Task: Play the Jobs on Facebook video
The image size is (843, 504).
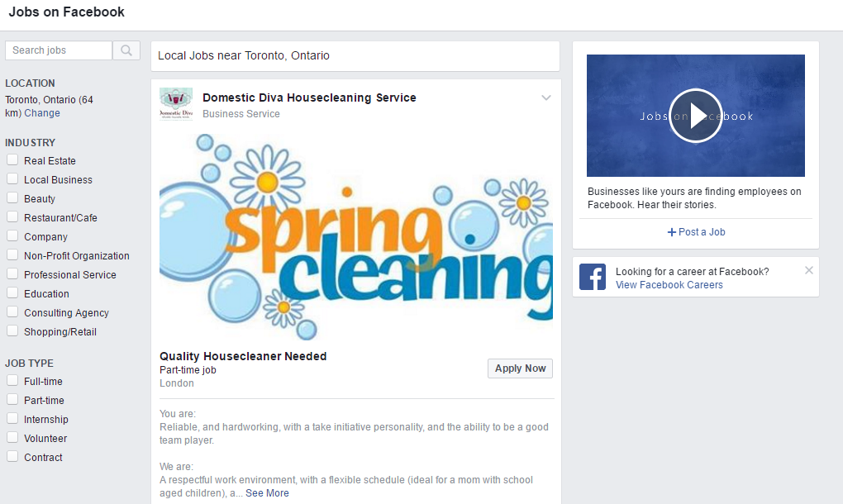Action: click(695, 116)
